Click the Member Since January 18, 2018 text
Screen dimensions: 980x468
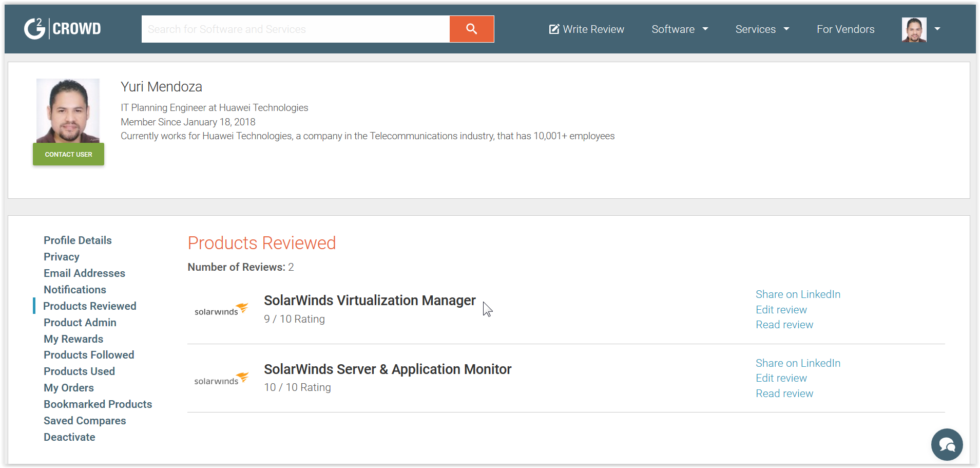tap(188, 122)
